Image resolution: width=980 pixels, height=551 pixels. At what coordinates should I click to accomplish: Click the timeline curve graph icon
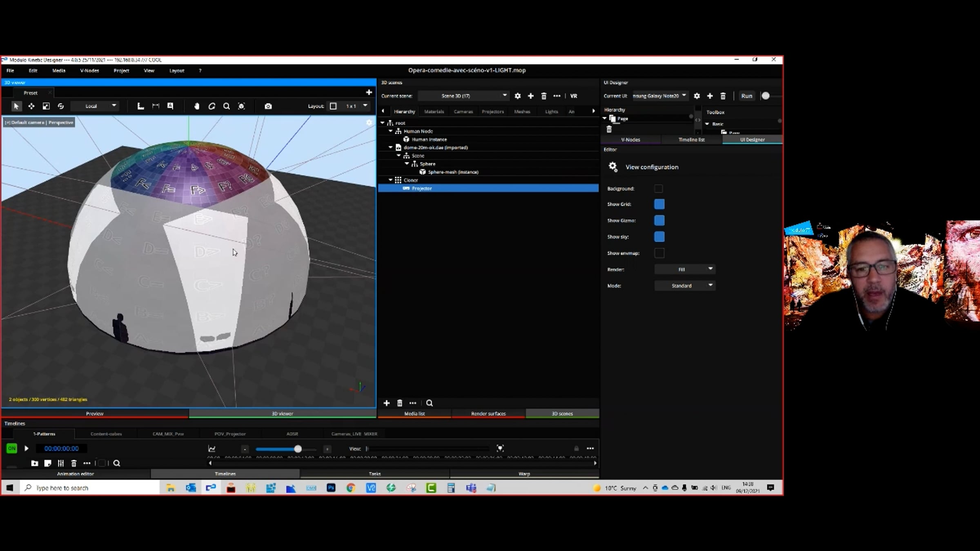pos(212,449)
